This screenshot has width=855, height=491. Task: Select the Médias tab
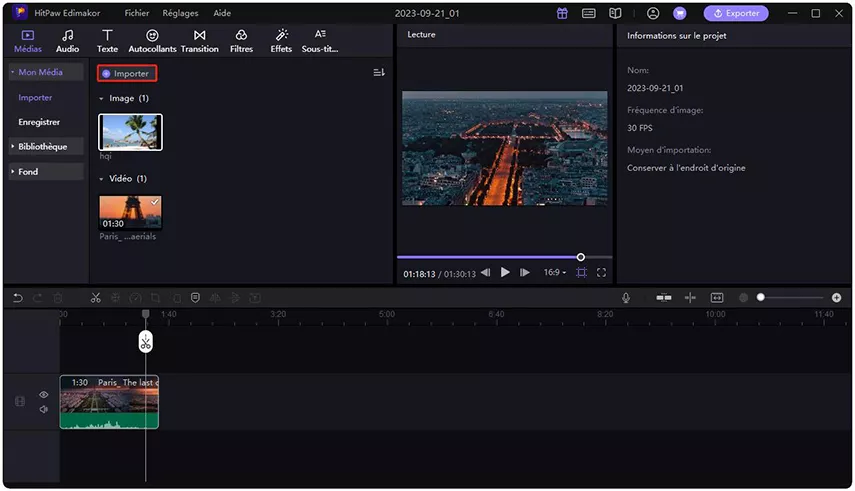(28, 41)
